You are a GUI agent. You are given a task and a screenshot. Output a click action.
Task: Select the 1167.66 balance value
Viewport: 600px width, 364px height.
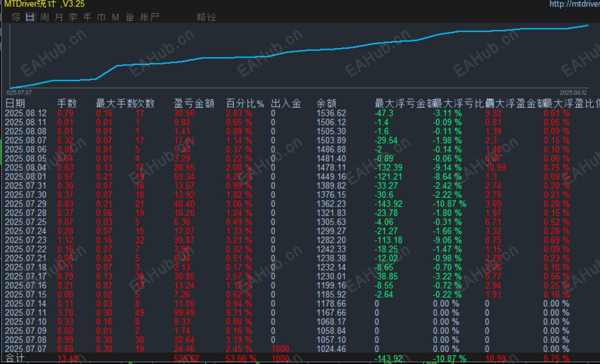[x=331, y=313]
